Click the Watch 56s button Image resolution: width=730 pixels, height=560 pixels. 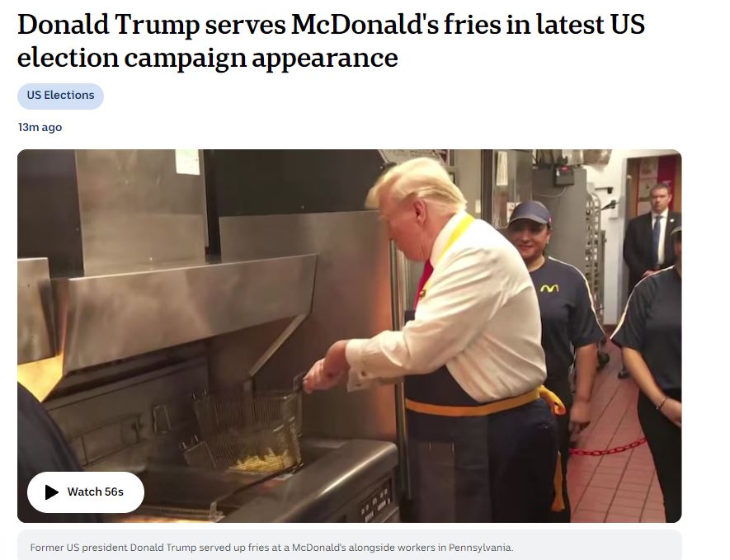(x=86, y=492)
